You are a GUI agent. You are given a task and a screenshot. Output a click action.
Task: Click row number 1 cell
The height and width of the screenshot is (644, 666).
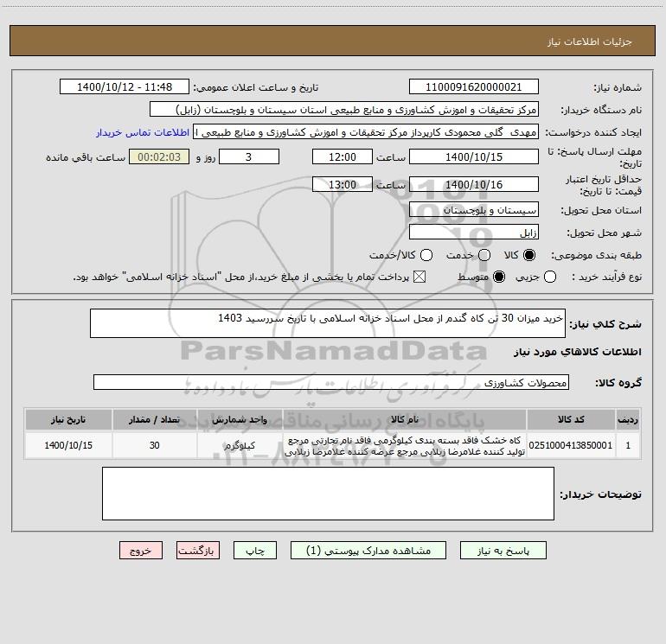628,445
